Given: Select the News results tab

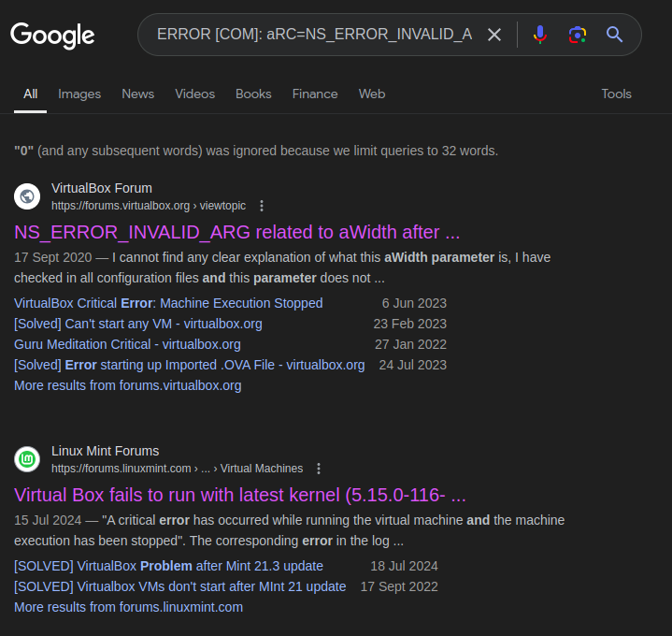Looking at the screenshot, I should tap(137, 94).
